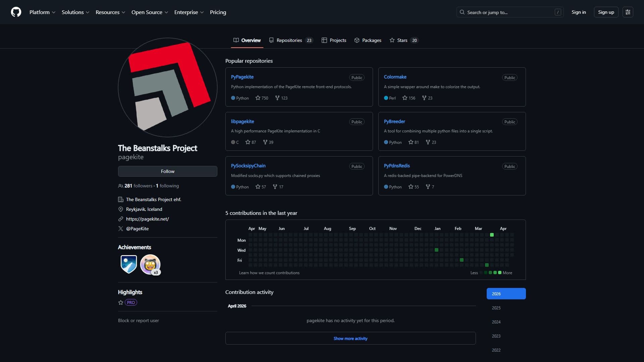The height and width of the screenshot is (362, 644).
Task: Click the star icon on PyPagekite card
Action: click(258, 98)
